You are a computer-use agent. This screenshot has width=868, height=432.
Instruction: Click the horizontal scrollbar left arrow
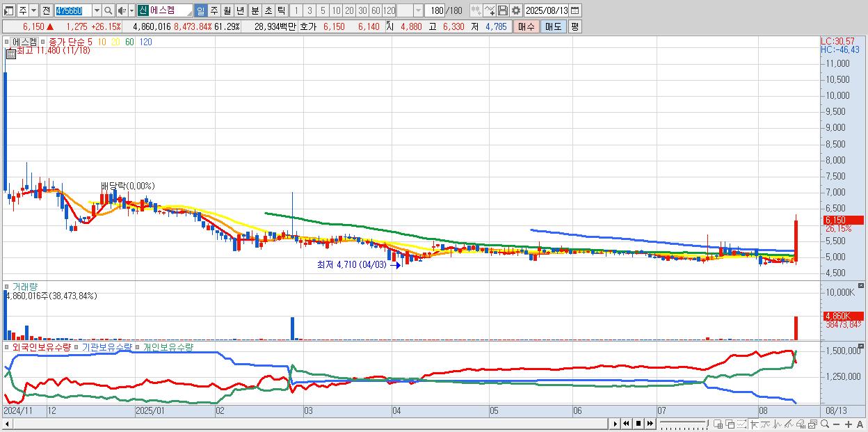(6, 424)
